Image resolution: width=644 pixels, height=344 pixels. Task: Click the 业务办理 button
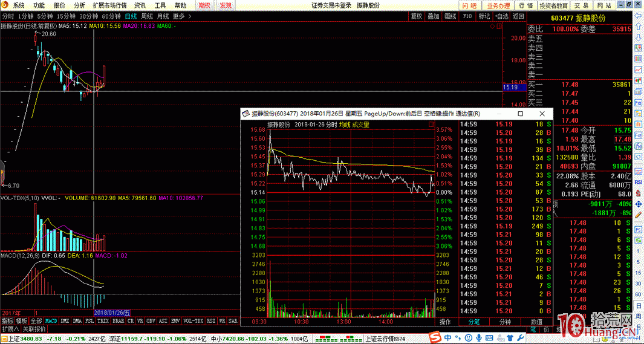[498, 5]
